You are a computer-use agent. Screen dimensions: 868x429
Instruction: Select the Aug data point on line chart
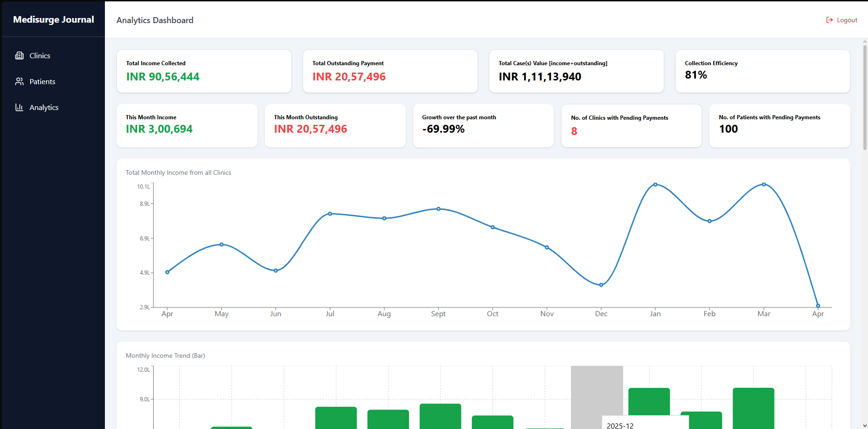(x=384, y=218)
